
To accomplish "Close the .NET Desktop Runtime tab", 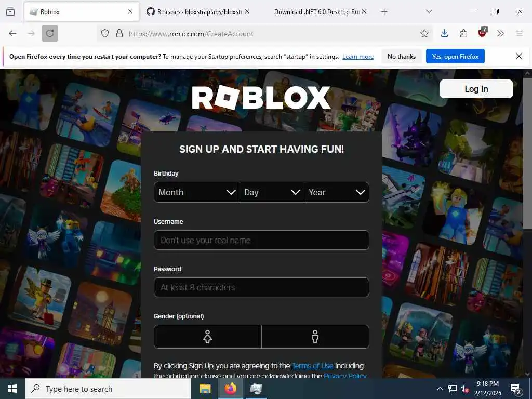I will [364, 11].
